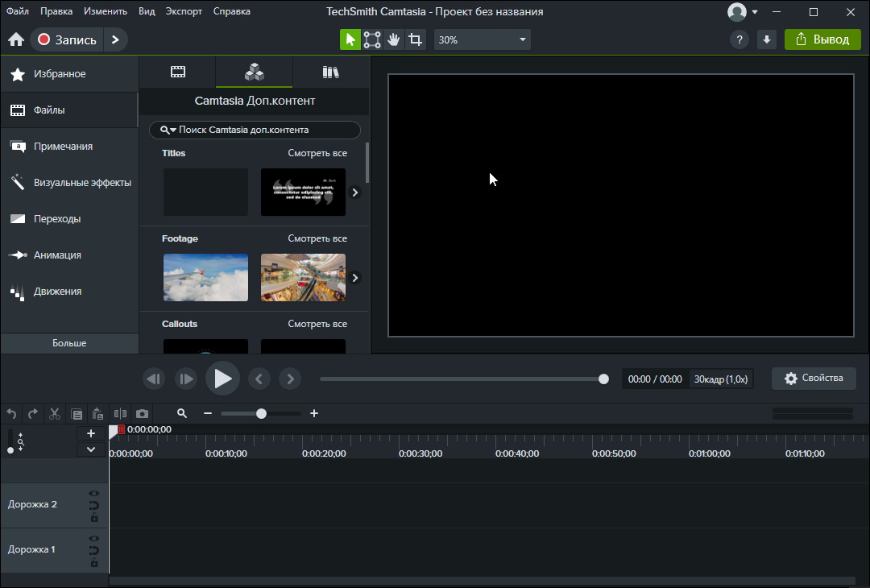The width and height of the screenshot is (870, 588).
Task: Expand the track options down chevron
Action: [x=91, y=449]
